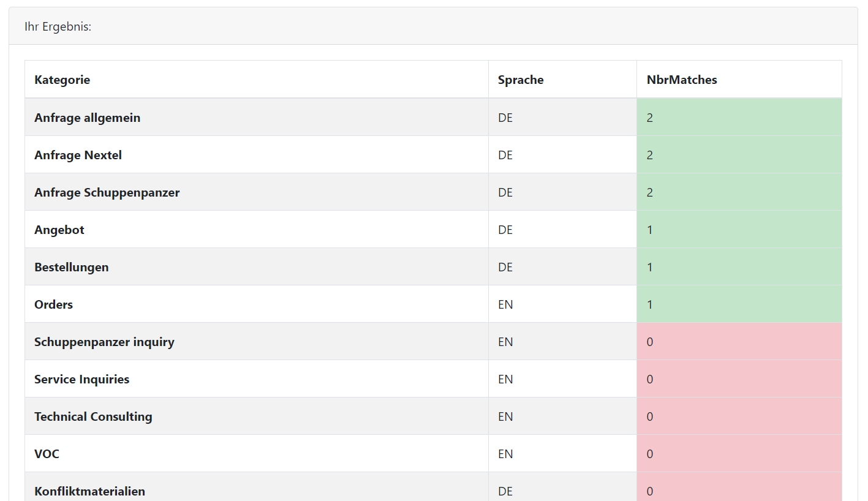Select the Anfrage Nextel category cell
Screen dimensions: 868x501
(78, 155)
